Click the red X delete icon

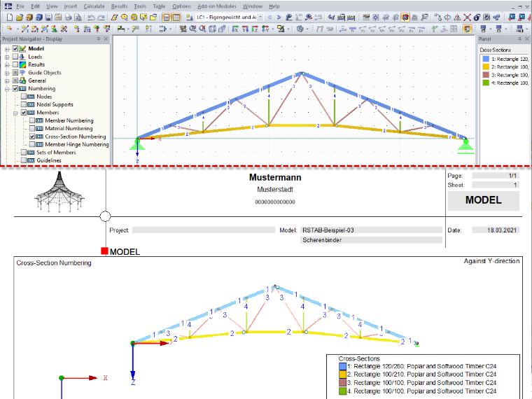(467, 17)
